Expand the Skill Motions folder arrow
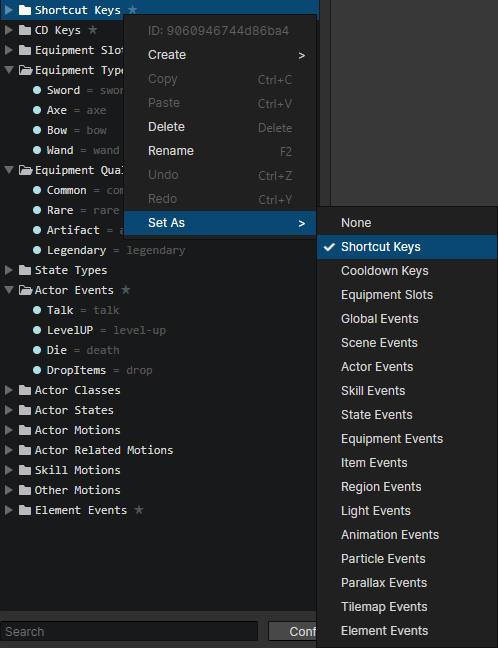This screenshot has width=498, height=648. click(x=9, y=470)
